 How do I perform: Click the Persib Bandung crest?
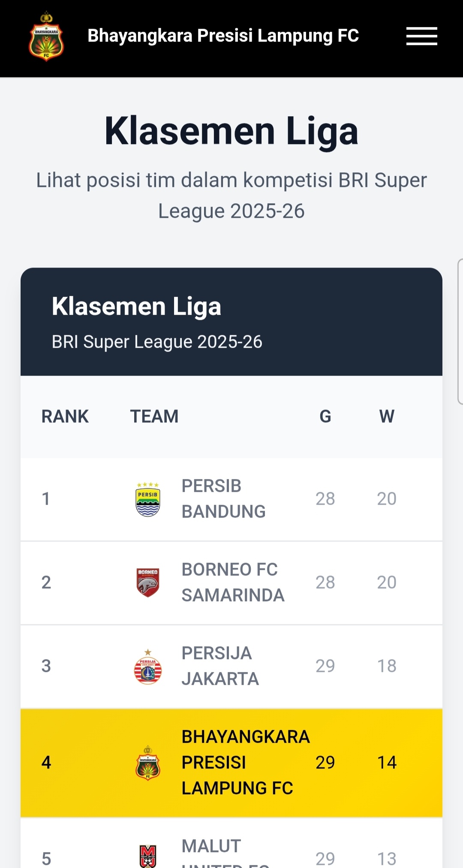tap(148, 499)
